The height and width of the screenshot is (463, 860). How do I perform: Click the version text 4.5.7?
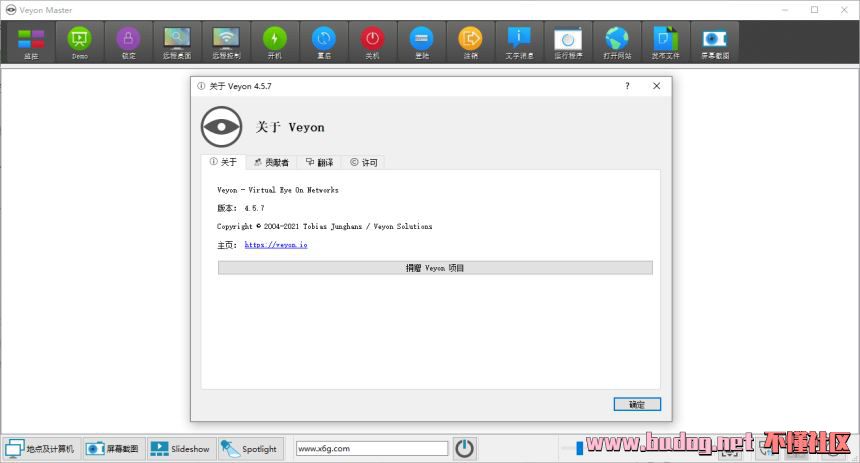254,208
